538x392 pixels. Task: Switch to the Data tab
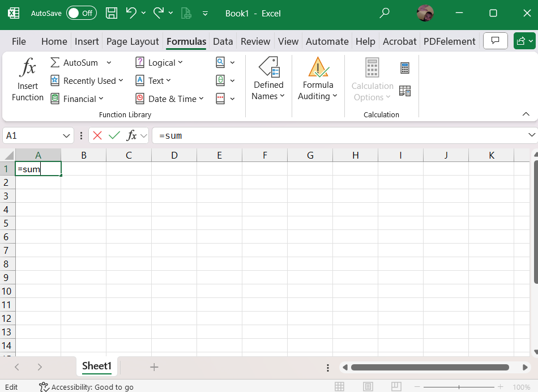[223, 41]
